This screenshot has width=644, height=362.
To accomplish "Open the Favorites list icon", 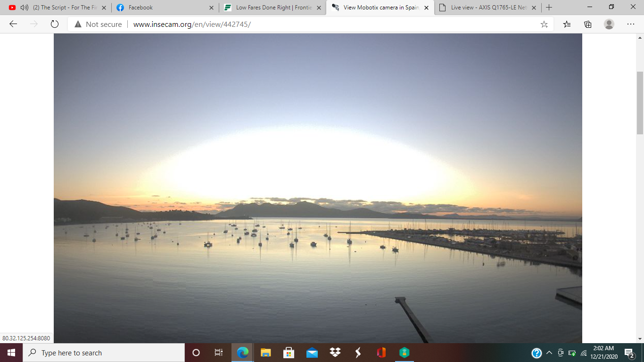I will (x=567, y=24).
